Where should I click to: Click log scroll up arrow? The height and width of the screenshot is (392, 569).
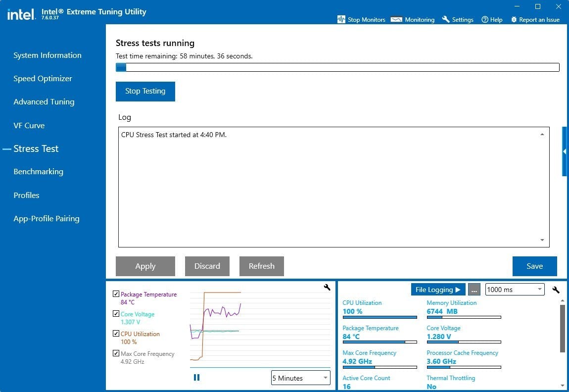coord(542,134)
